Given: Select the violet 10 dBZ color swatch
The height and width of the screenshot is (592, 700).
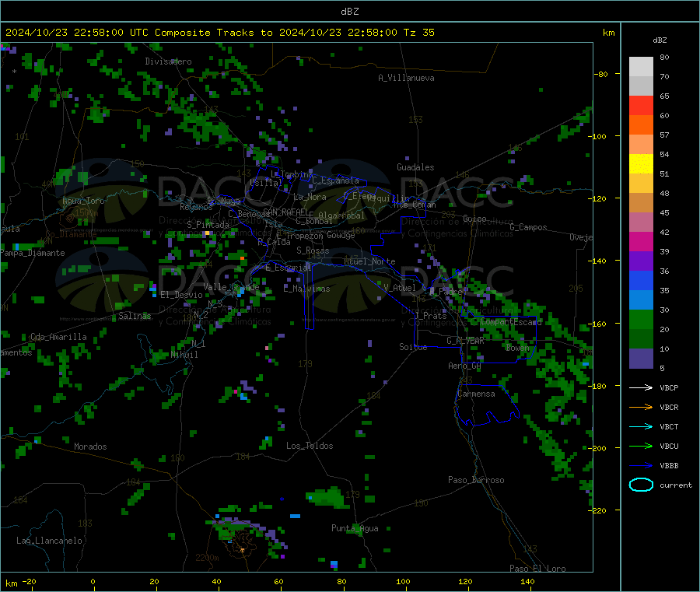Looking at the screenshot, I should click(641, 359).
